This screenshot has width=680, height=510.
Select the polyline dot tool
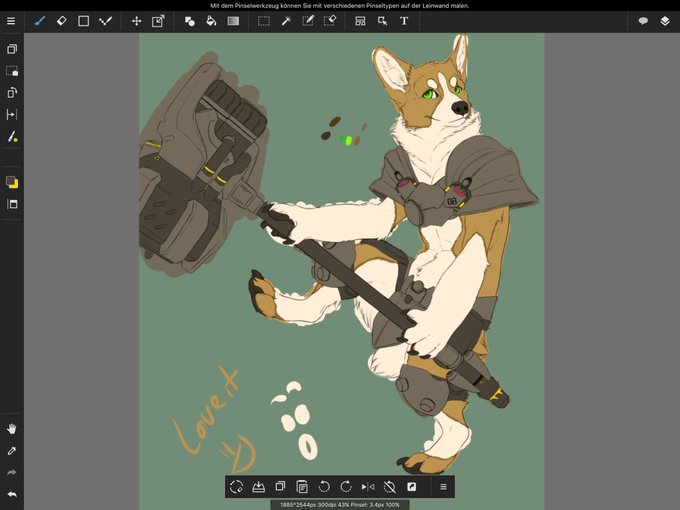point(105,21)
